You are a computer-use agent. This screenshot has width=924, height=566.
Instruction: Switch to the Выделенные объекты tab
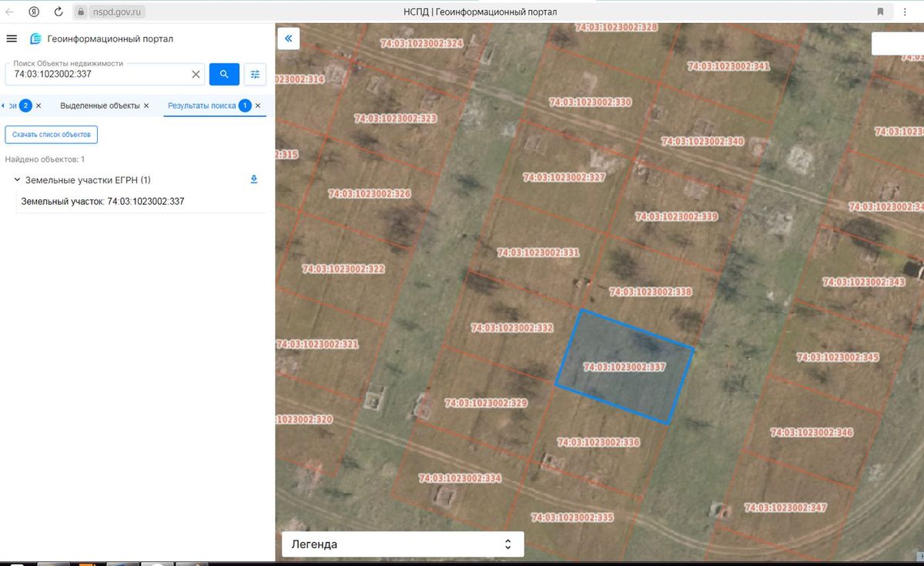(99, 105)
